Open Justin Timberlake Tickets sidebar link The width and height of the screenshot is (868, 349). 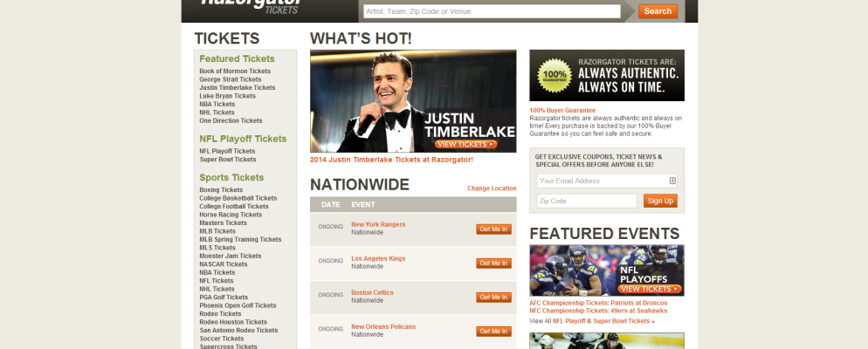[237, 88]
